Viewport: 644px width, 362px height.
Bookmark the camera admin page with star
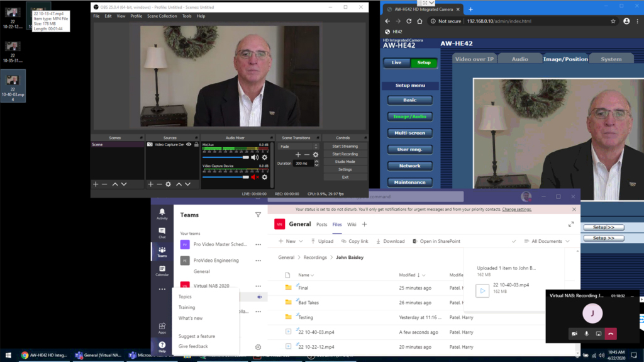(613, 21)
